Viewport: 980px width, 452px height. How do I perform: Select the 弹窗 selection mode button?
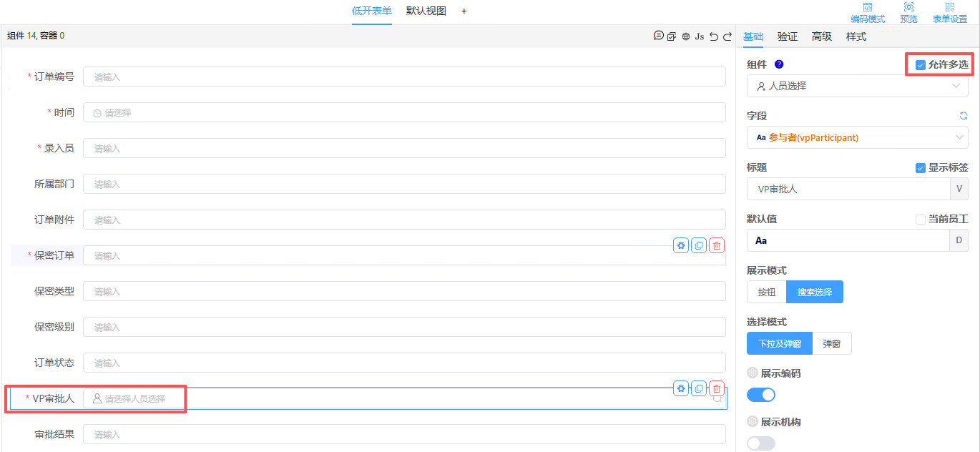[832, 343]
